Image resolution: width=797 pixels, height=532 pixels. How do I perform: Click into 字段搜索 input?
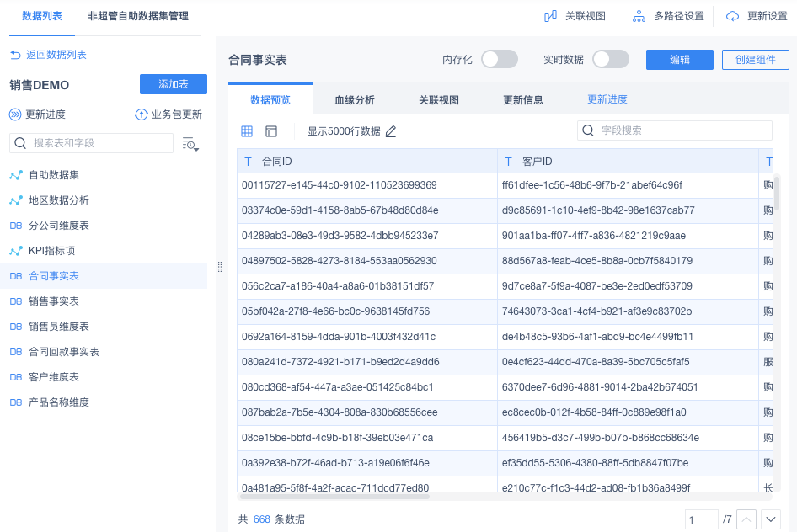675,130
